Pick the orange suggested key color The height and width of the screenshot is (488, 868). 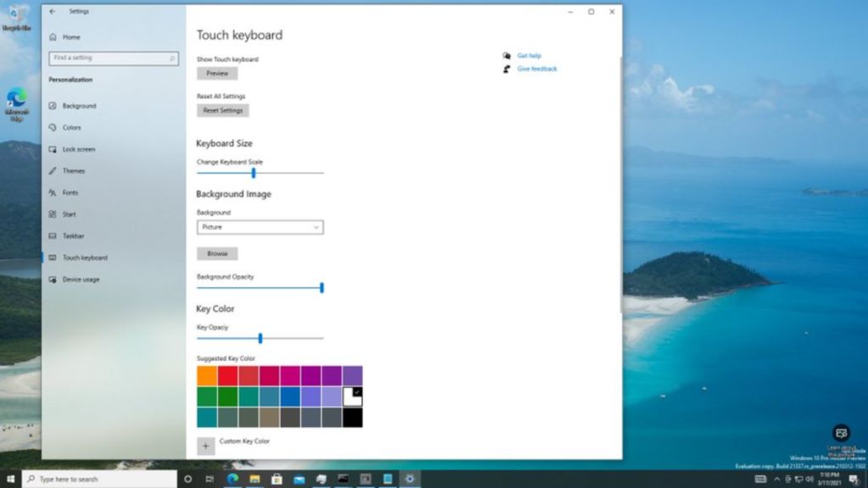pos(207,375)
